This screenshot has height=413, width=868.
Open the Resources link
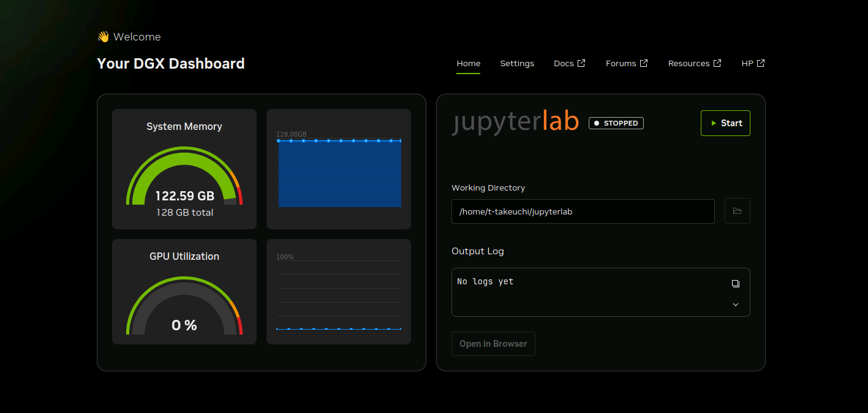pyautogui.click(x=689, y=63)
